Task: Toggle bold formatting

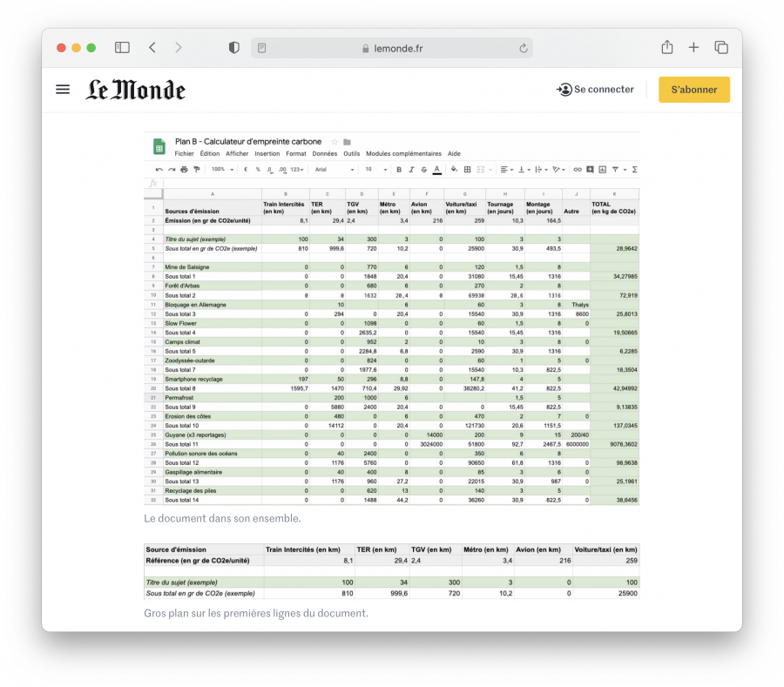Action: (399, 170)
